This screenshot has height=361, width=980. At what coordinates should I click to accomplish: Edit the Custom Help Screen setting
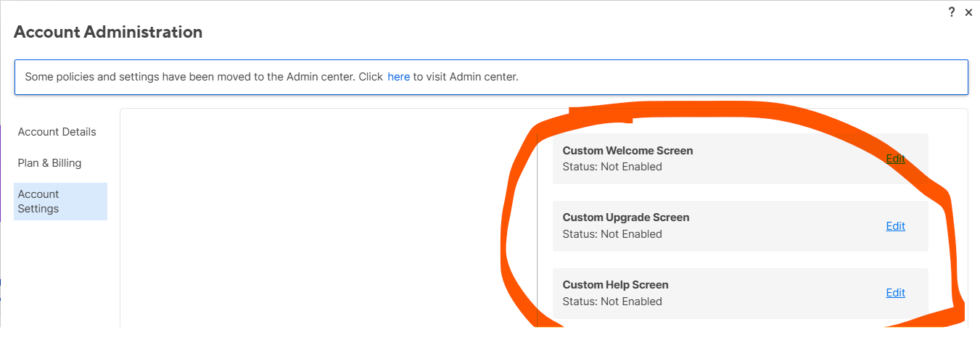tap(895, 293)
